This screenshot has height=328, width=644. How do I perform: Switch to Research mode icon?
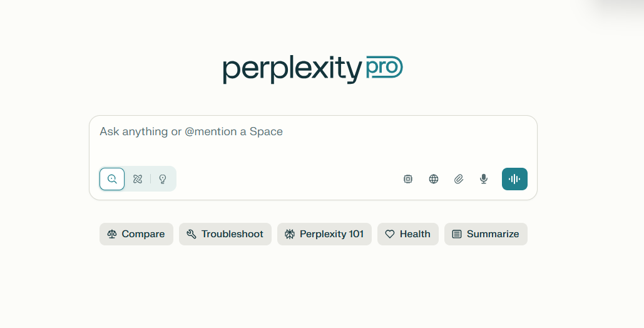[x=138, y=179]
